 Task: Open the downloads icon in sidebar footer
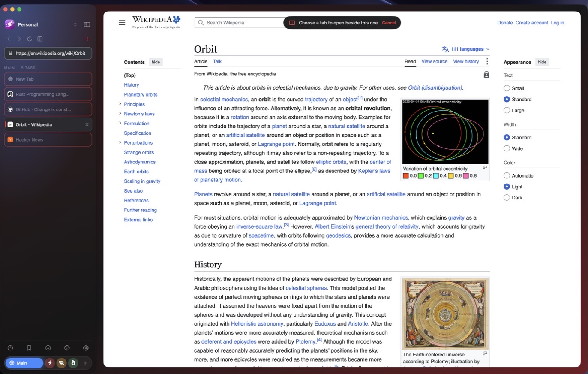tap(48, 348)
